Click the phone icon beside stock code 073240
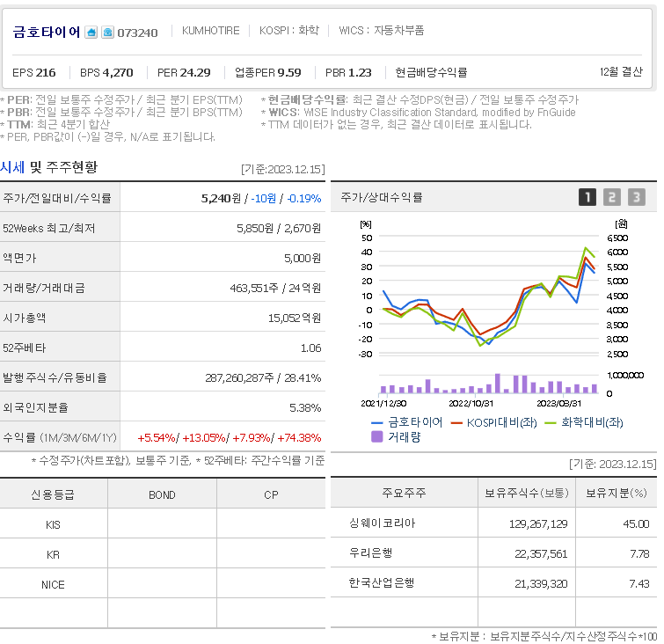 pyautogui.click(x=107, y=33)
